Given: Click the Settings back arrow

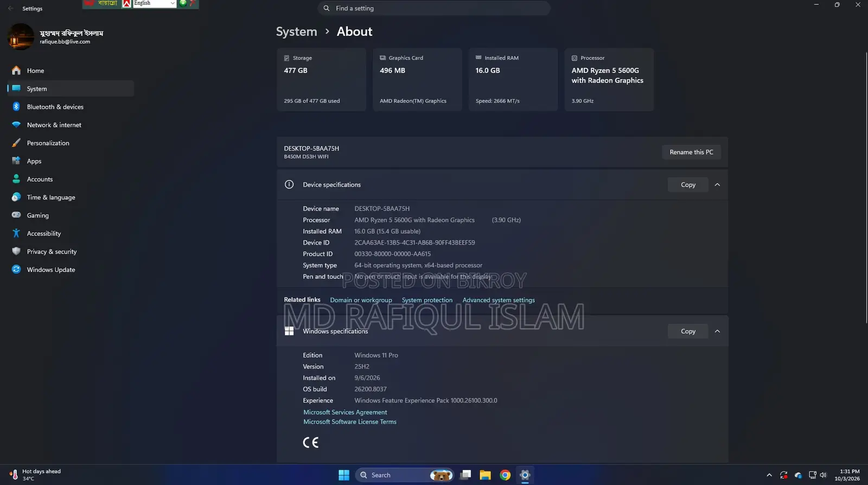Looking at the screenshot, I should (11, 8).
